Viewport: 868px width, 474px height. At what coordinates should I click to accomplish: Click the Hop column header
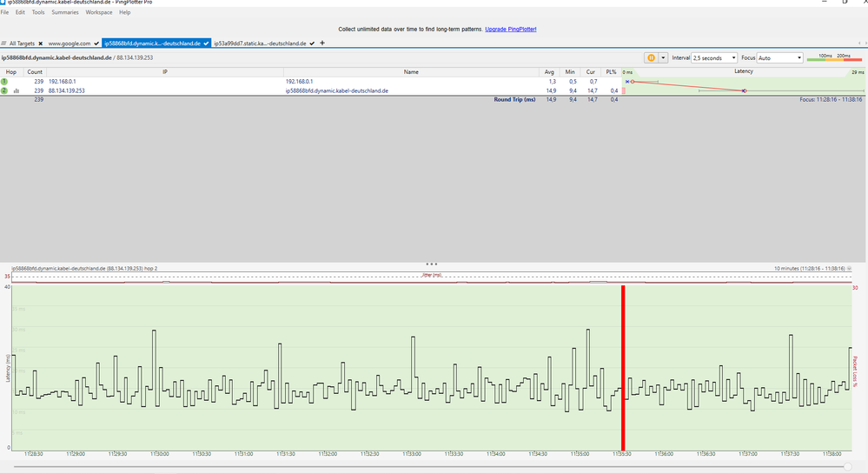click(x=11, y=72)
